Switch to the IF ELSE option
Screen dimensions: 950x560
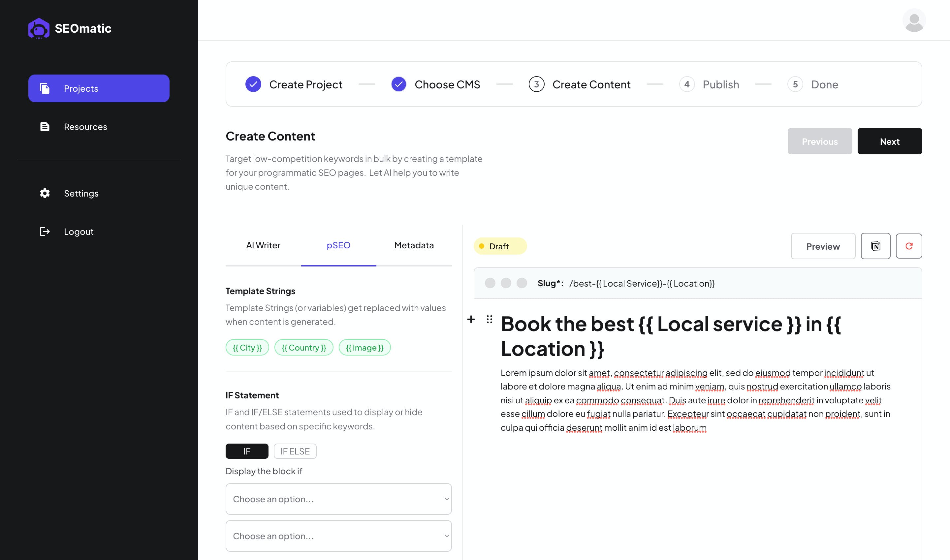coord(295,451)
